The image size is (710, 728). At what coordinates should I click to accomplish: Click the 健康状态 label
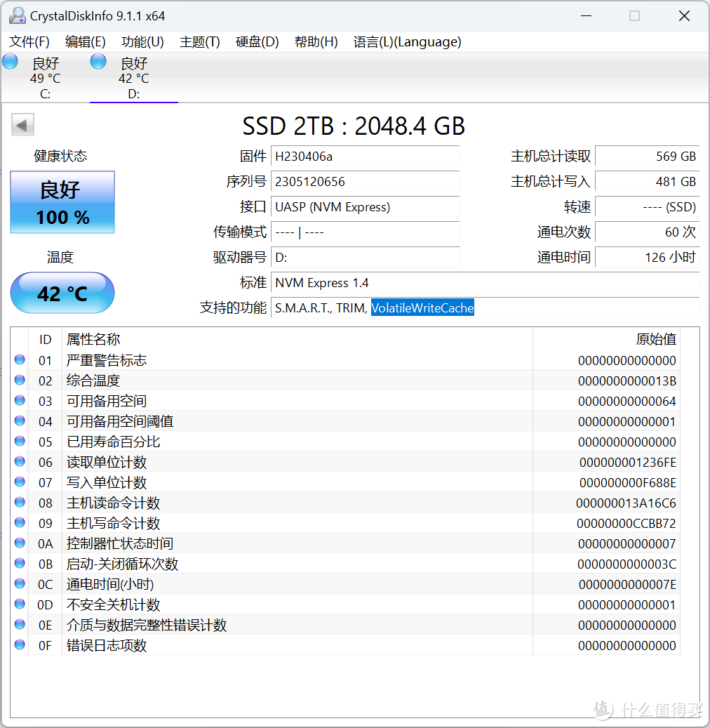pos(60,156)
